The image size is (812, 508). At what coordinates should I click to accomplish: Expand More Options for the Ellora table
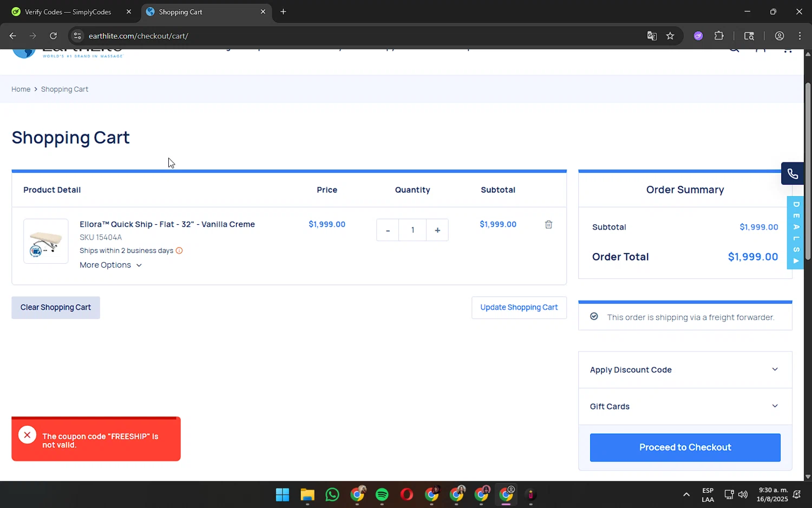point(110,265)
